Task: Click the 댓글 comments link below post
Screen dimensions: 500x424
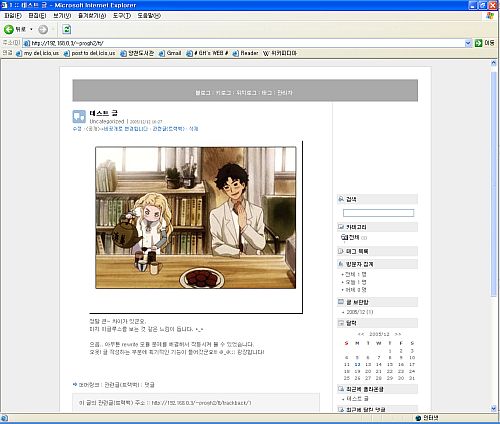Action: 149,385
